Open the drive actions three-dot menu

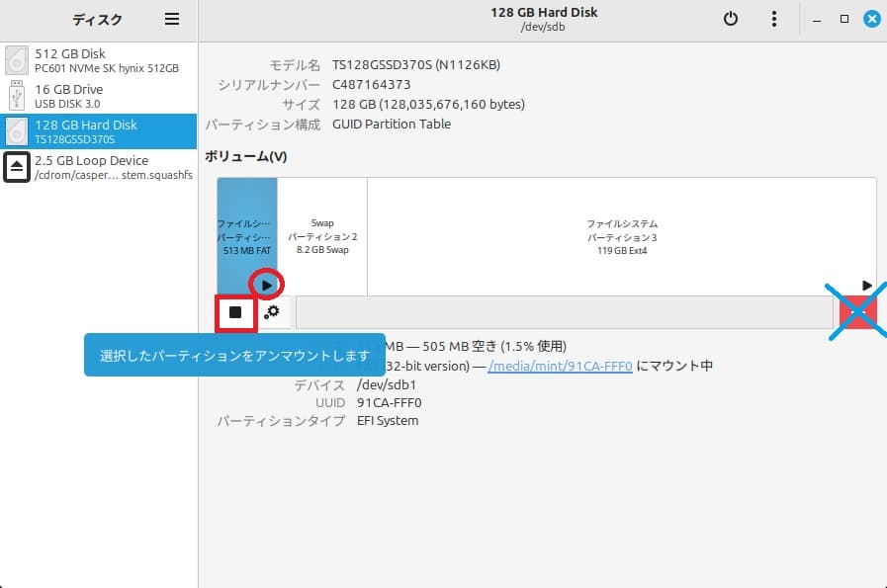(774, 18)
